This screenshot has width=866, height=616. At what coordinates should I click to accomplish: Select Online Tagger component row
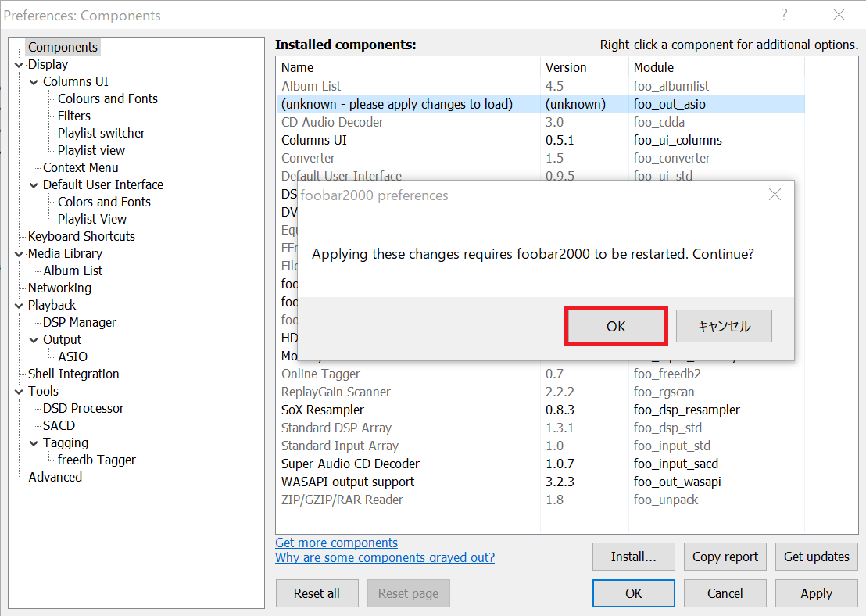[541, 374]
